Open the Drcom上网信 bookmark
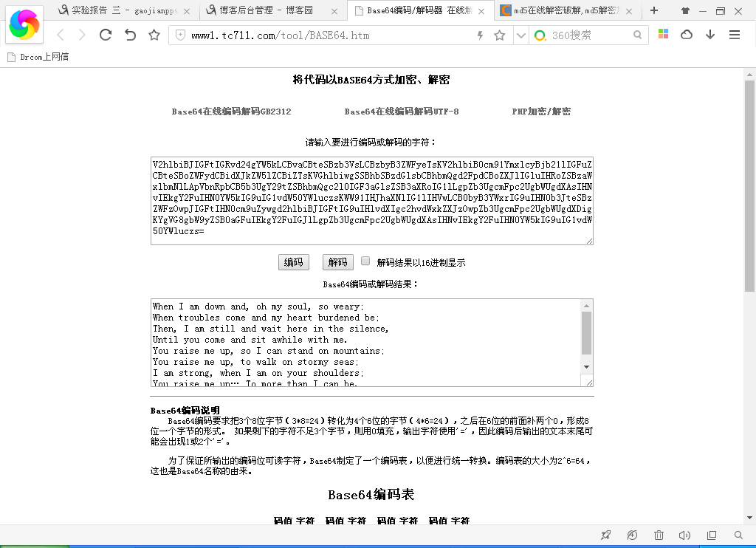Image resolution: width=756 pixels, height=548 pixels. tap(38, 57)
